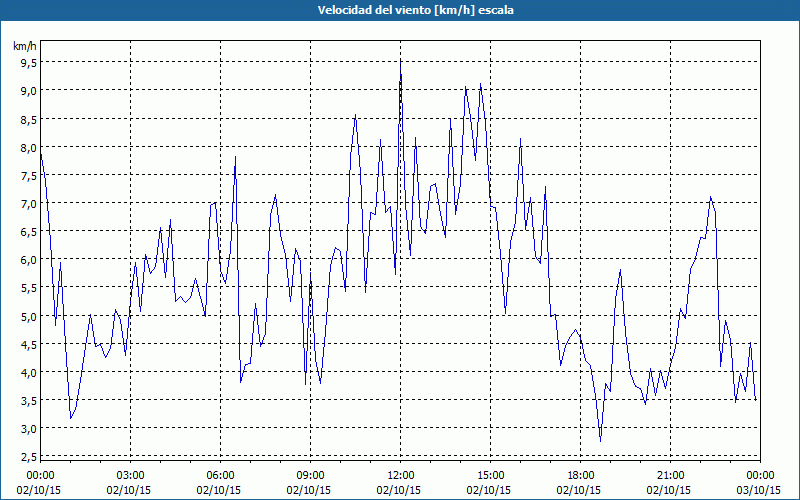Image resolution: width=800 pixels, height=500 pixels.
Task: Click the 6,5 y-axis value
Action: point(28,232)
